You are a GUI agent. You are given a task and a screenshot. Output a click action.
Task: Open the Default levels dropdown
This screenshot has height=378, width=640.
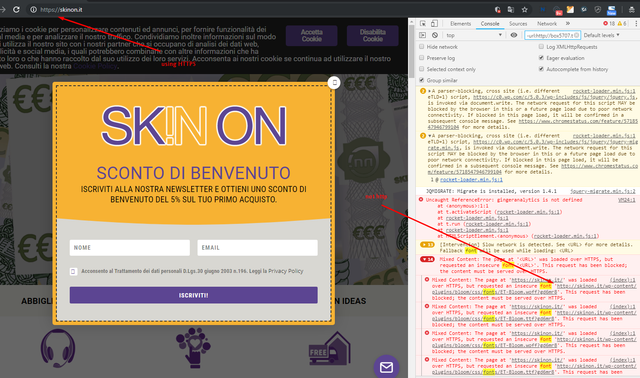point(602,35)
